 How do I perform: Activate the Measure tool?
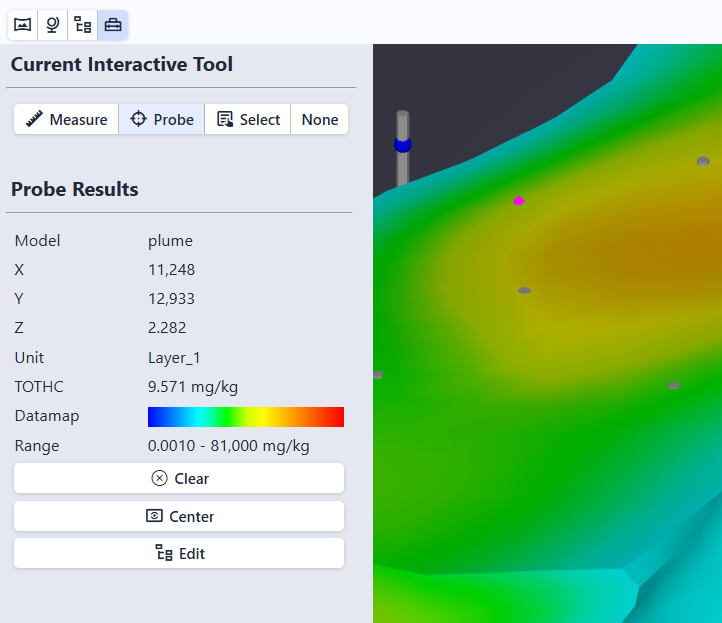pyautogui.click(x=66, y=119)
